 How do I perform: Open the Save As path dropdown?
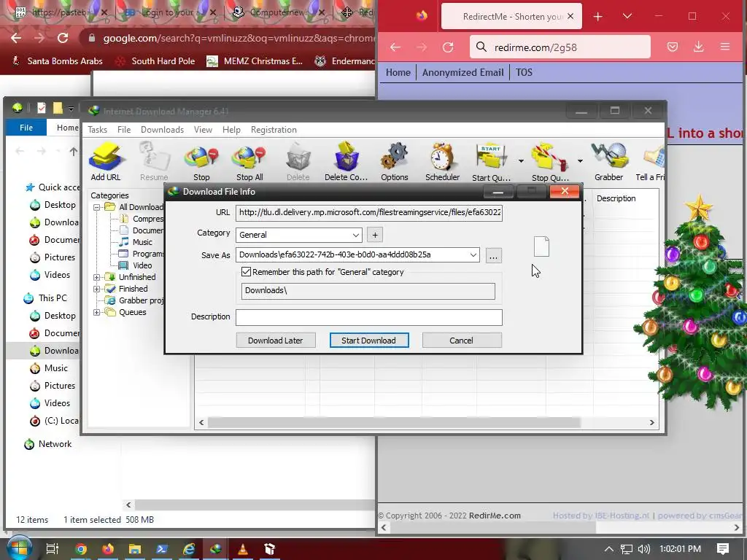click(x=473, y=254)
